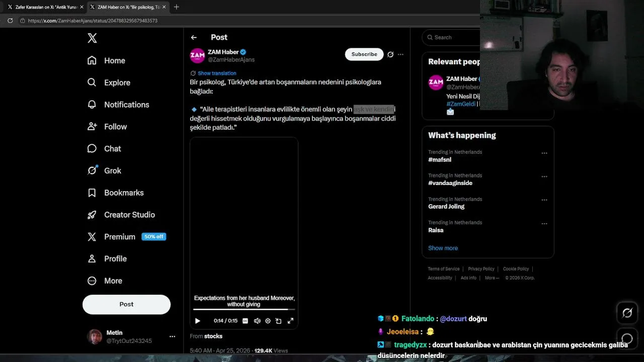Expand the footer More menu
This screenshot has width=644, height=362.
click(492, 278)
